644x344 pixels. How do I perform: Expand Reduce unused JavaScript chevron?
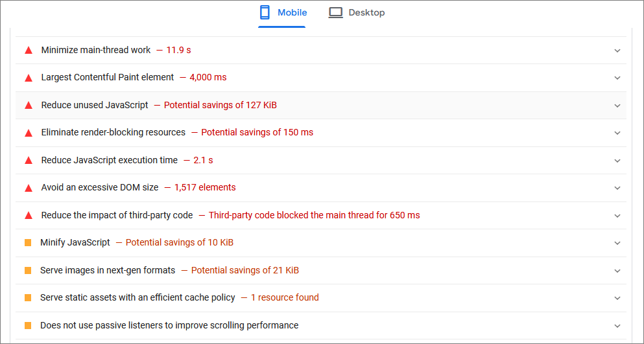click(x=617, y=106)
